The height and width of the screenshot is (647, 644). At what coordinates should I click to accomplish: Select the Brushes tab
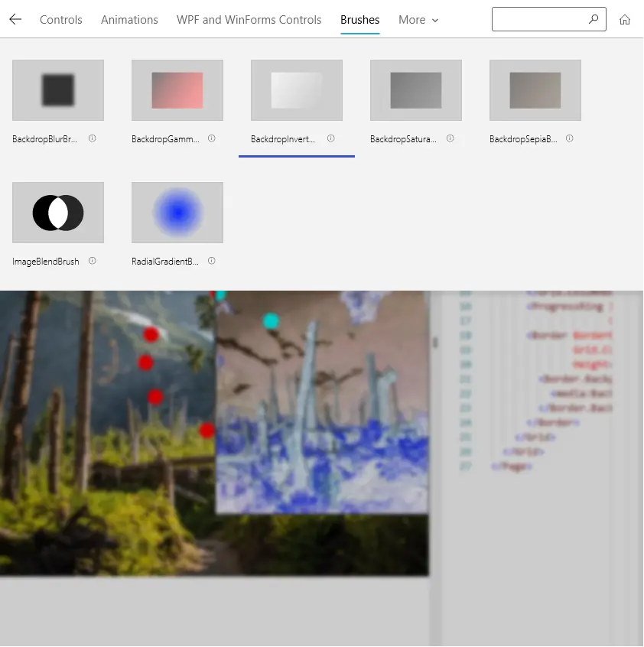point(359,20)
